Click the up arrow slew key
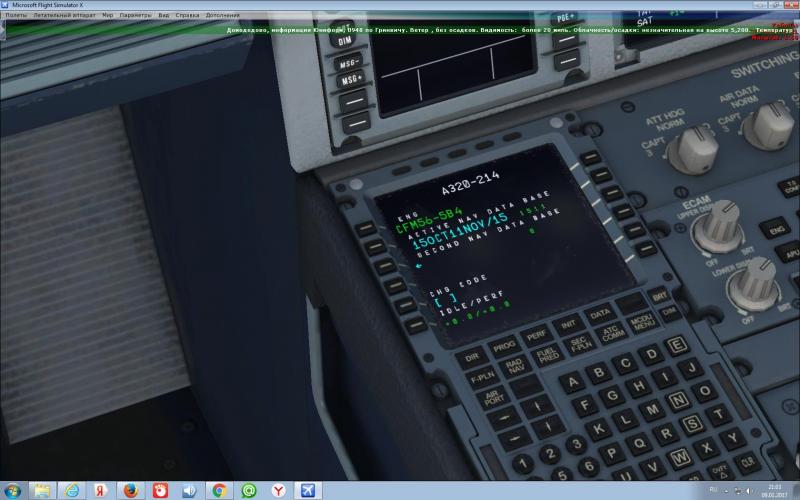The height and width of the screenshot is (500, 800). pos(537,407)
